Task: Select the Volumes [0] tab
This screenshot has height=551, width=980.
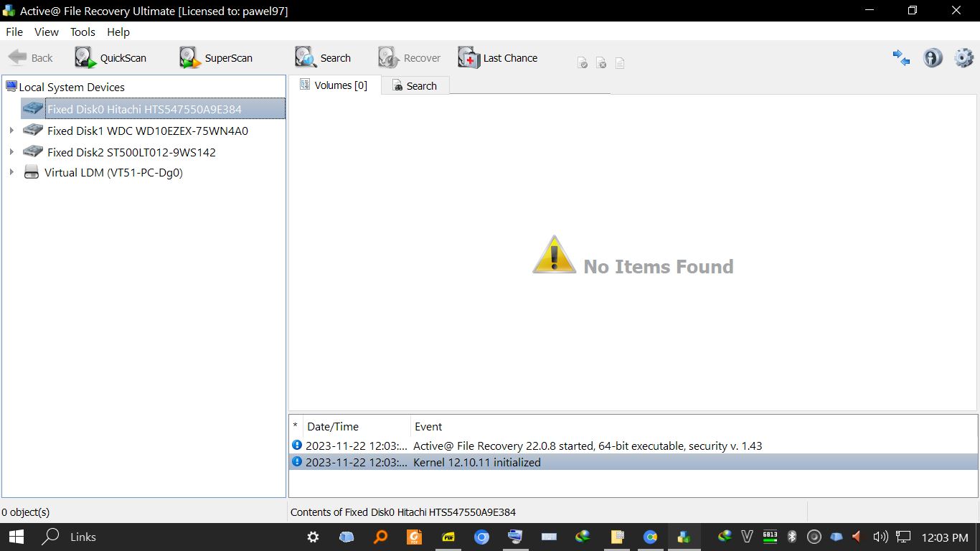Action: (x=334, y=85)
